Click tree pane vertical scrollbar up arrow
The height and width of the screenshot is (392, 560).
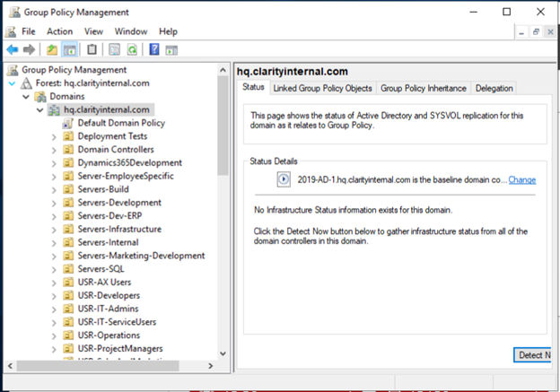223,70
